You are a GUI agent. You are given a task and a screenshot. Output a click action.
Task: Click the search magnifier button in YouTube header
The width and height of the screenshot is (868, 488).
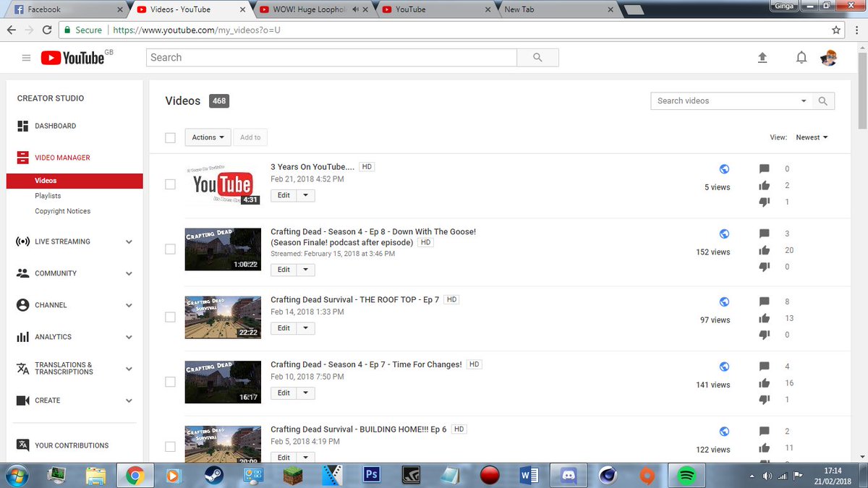click(537, 58)
